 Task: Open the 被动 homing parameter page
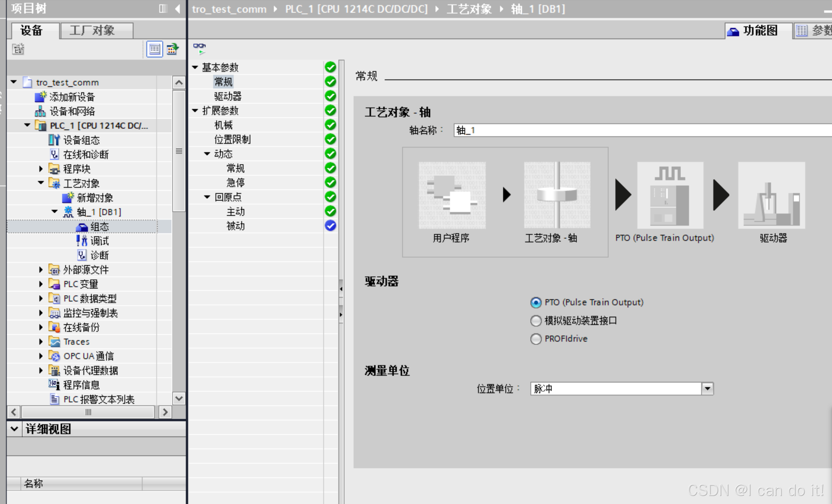click(x=235, y=226)
